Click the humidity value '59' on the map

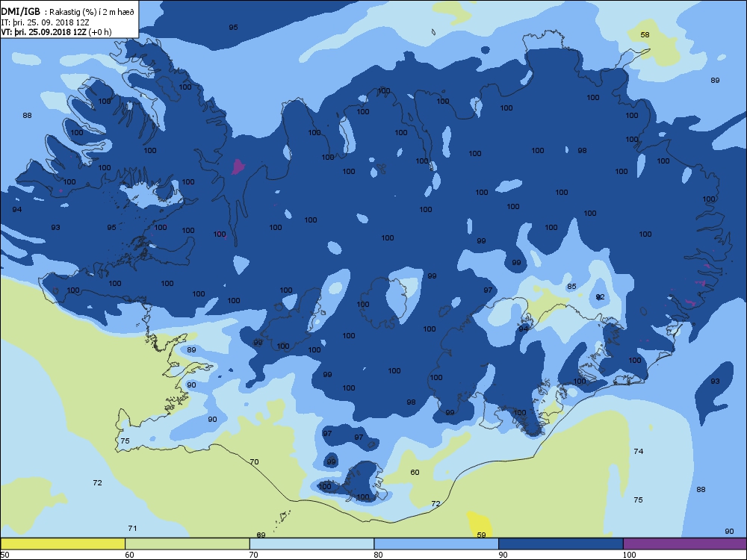[481, 535]
